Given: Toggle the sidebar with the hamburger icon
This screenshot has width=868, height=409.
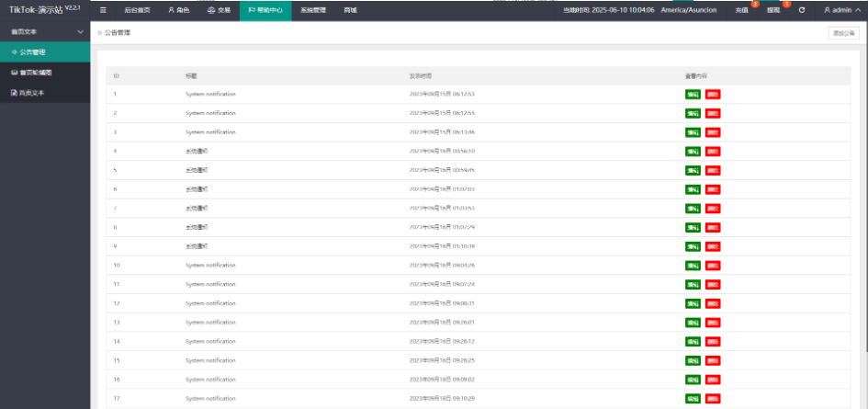Looking at the screenshot, I should [103, 10].
